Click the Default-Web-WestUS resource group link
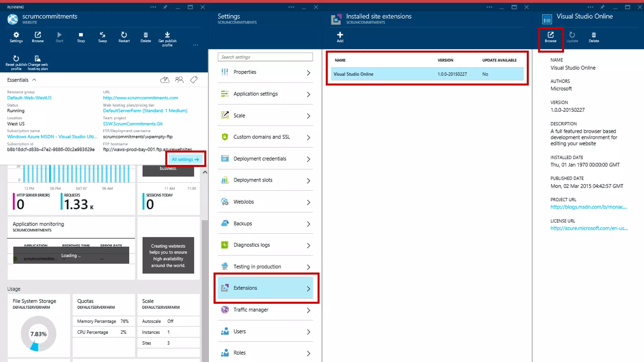Viewport: 644px width, 362px height. point(29,98)
